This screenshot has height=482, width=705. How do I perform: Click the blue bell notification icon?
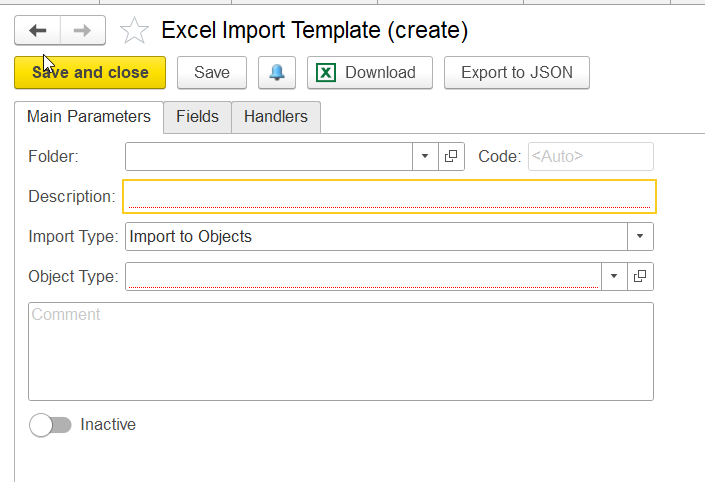click(277, 72)
